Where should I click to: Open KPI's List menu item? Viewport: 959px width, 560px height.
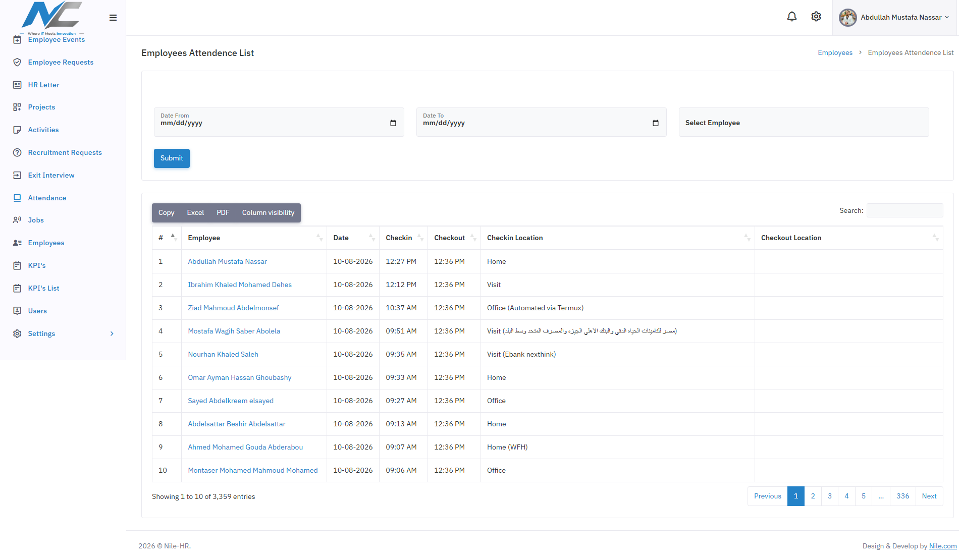click(43, 288)
